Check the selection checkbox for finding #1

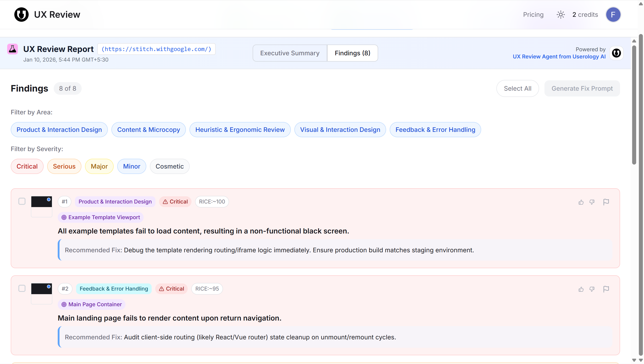click(22, 201)
